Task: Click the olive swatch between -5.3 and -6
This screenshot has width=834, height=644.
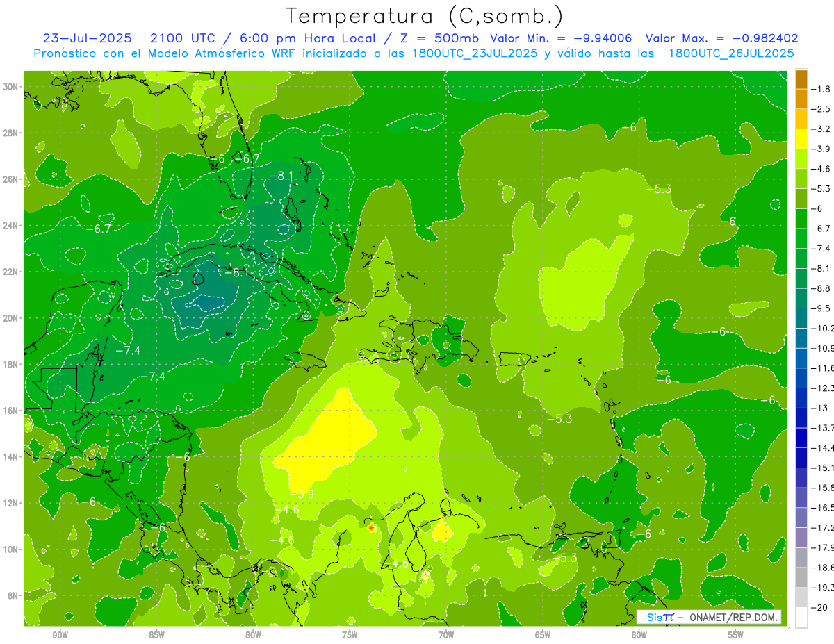Action: pyautogui.click(x=801, y=199)
